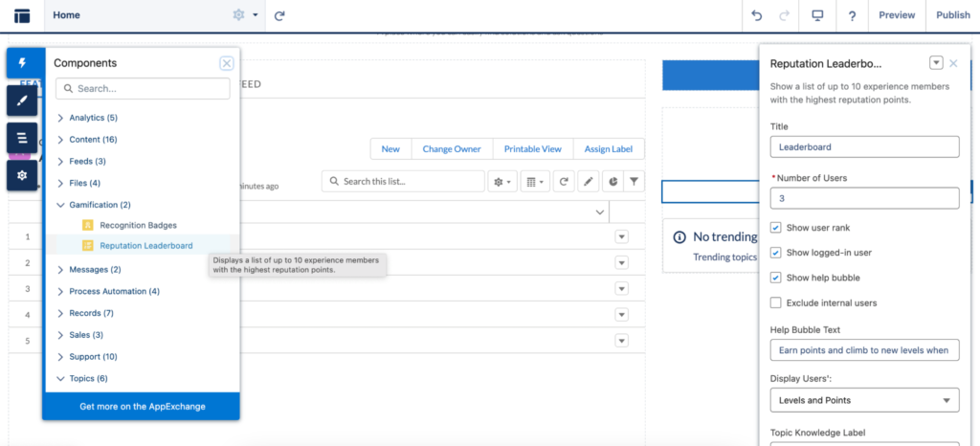This screenshot has width=980, height=446.
Task: Open Display Users' Levels and Points dropdown
Action: tap(865, 400)
